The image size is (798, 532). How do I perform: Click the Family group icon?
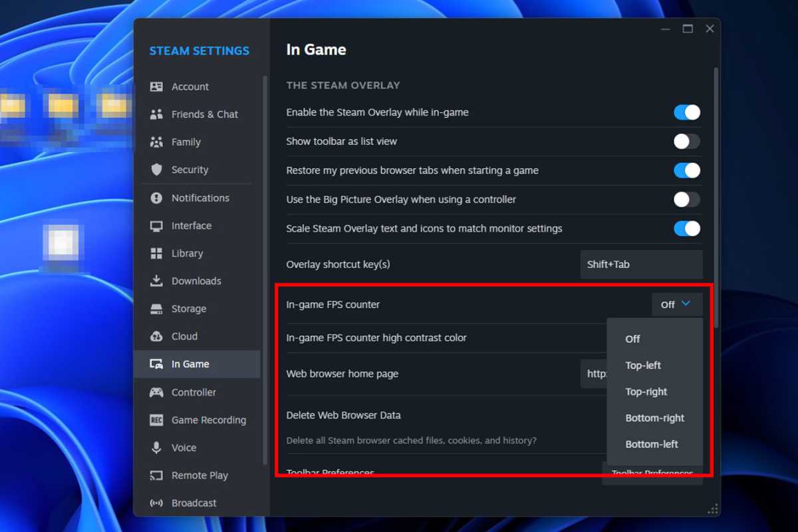pyautogui.click(x=156, y=142)
